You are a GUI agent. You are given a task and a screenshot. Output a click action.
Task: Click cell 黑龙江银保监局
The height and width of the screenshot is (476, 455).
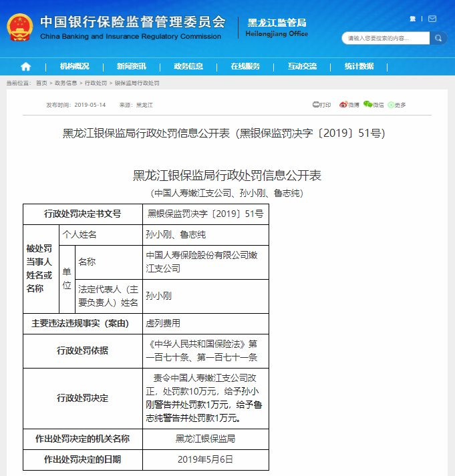click(206, 439)
